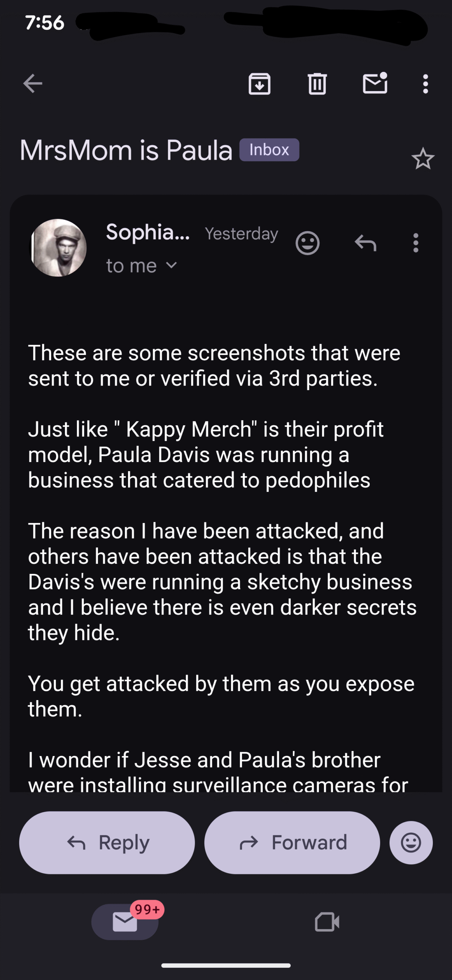Delete email with the trash icon
The image size is (452, 980).
[x=317, y=83]
